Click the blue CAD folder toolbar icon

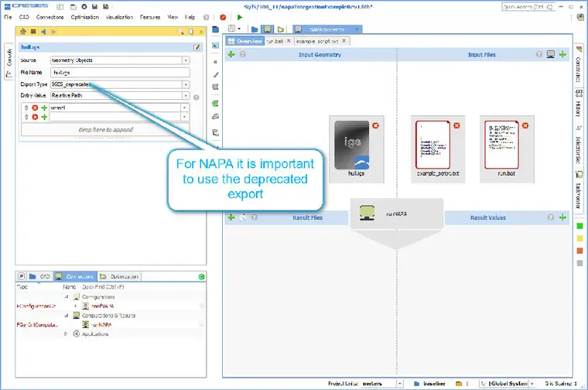(x=255, y=29)
